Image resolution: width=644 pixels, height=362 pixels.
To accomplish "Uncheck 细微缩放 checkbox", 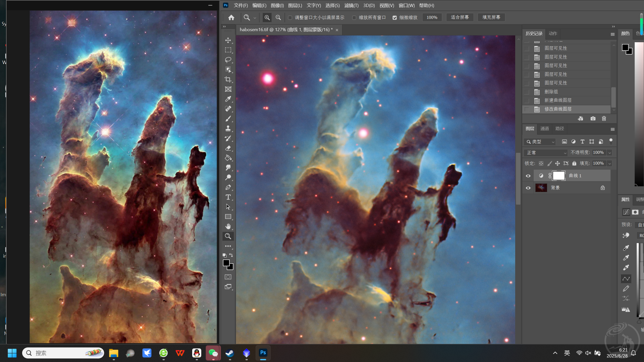I will [x=395, y=17].
